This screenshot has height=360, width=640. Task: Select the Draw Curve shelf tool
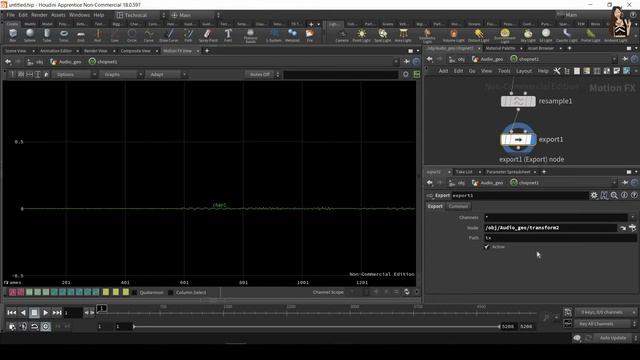click(x=169, y=35)
